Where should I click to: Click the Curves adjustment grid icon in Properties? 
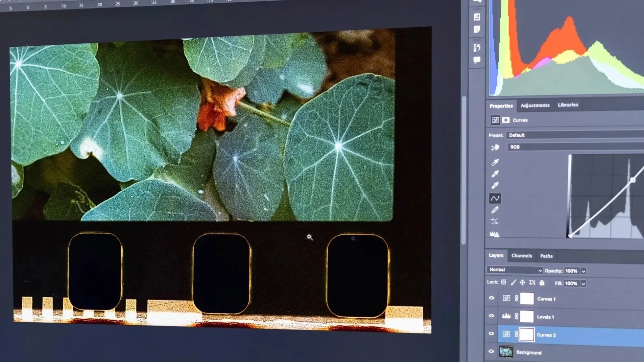(x=495, y=120)
